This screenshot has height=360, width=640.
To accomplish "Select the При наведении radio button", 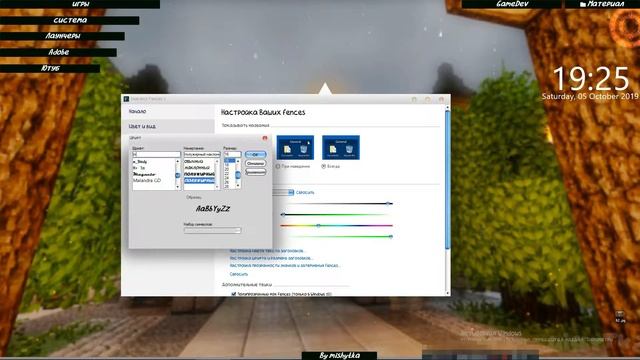I will pyautogui.click(x=278, y=167).
